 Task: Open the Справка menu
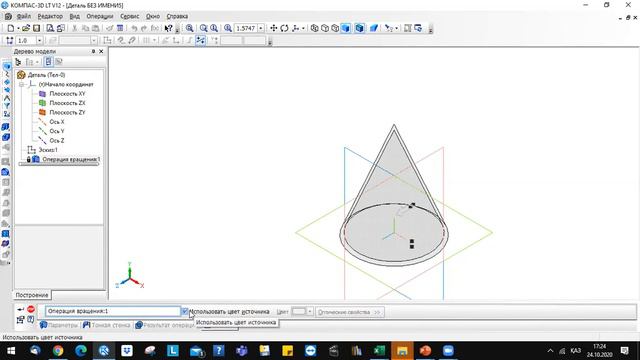177,16
